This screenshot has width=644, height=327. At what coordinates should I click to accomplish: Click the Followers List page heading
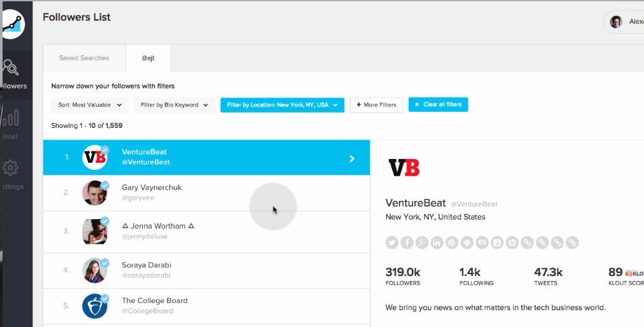pos(76,17)
